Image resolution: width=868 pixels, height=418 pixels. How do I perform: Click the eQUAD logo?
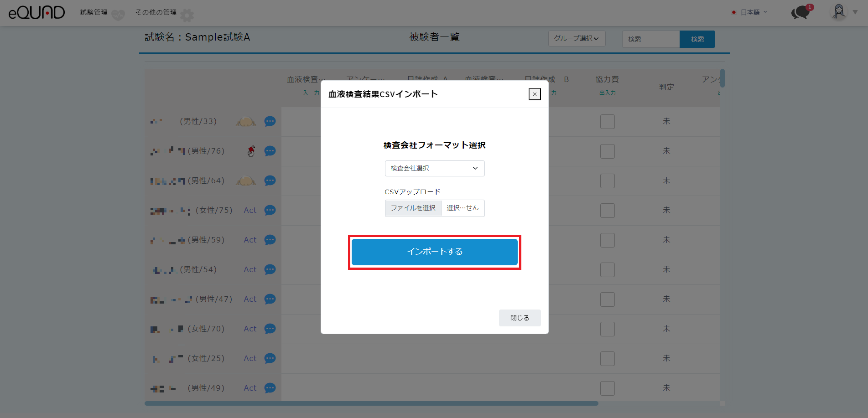click(36, 12)
